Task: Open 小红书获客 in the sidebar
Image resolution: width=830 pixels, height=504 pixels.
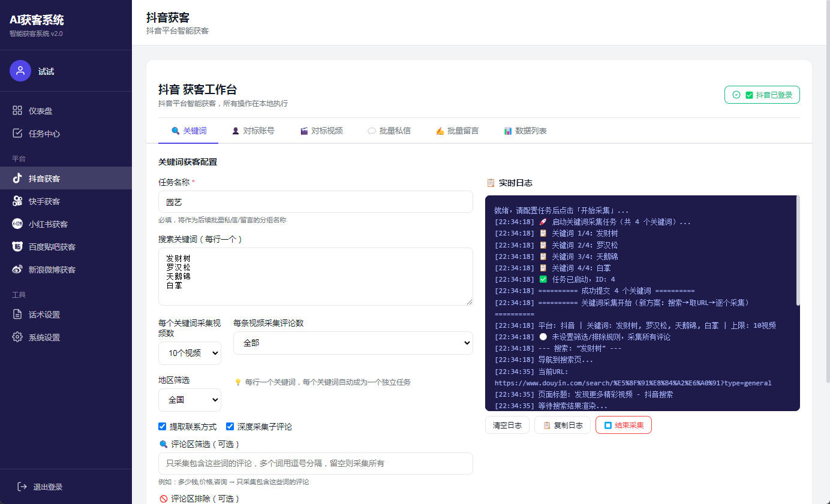Action: [x=66, y=224]
